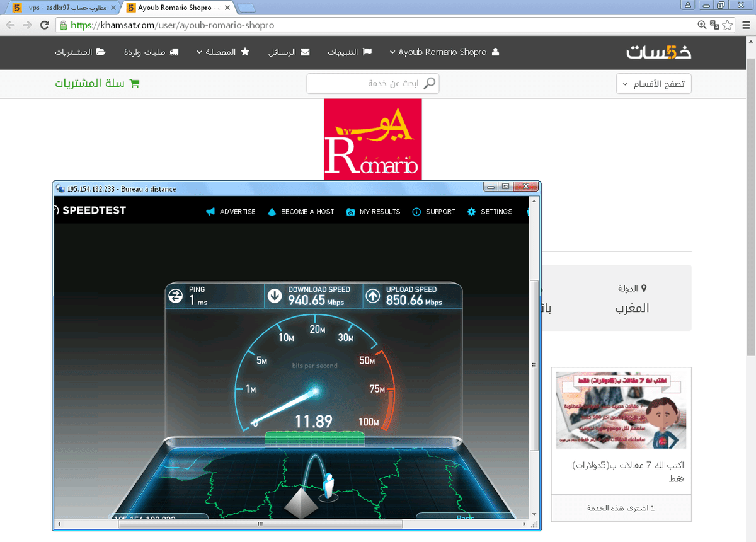Click the SETTINGS gear icon
Screen dimensions: 756x542
pyautogui.click(x=471, y=212)
